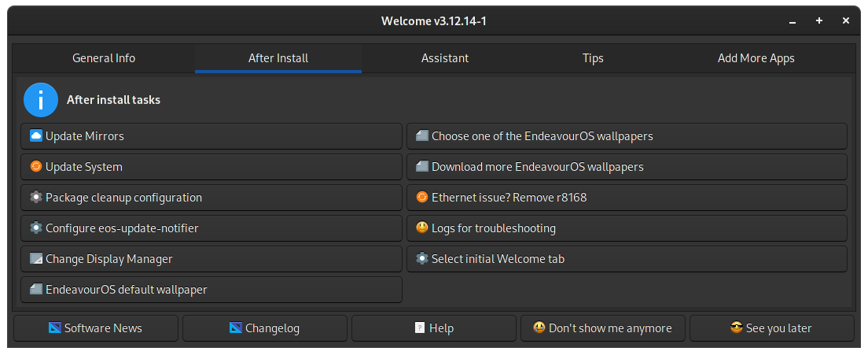
Task: Click the gear icon beside Configure eos-update-notifier
Action: click(36, 227)
